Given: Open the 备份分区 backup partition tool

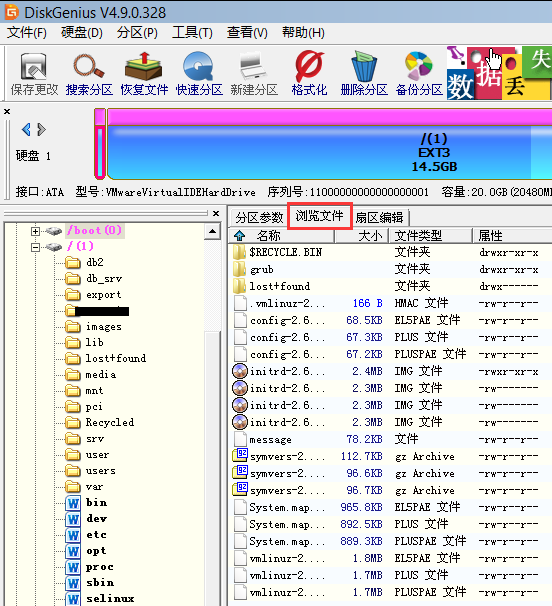Looking at the screenshot, I should tap(419, 74).
